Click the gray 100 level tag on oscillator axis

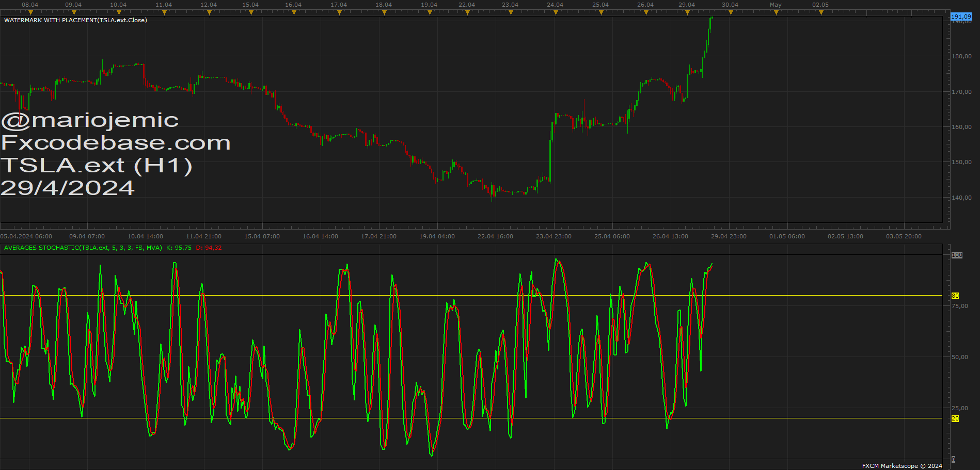(957, 255)
